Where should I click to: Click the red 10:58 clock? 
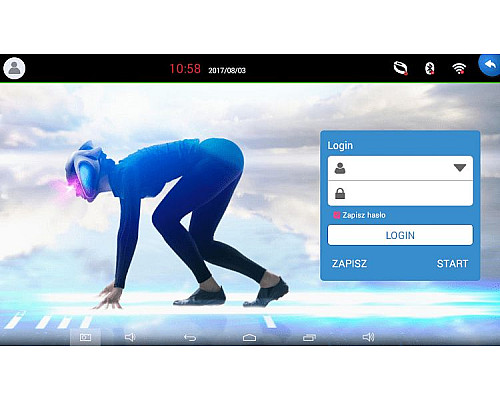point(185,69)
